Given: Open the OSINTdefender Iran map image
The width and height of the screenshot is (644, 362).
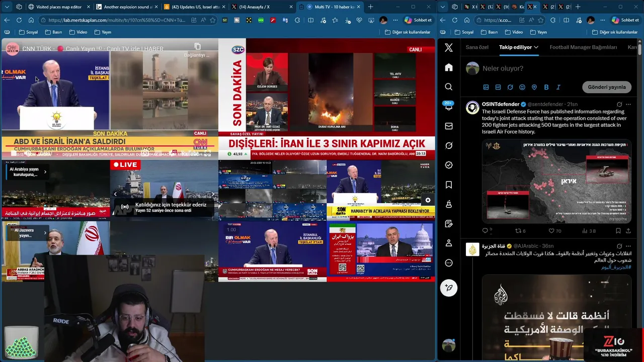Looking at the screenshot, I should [x=556, y=181].
